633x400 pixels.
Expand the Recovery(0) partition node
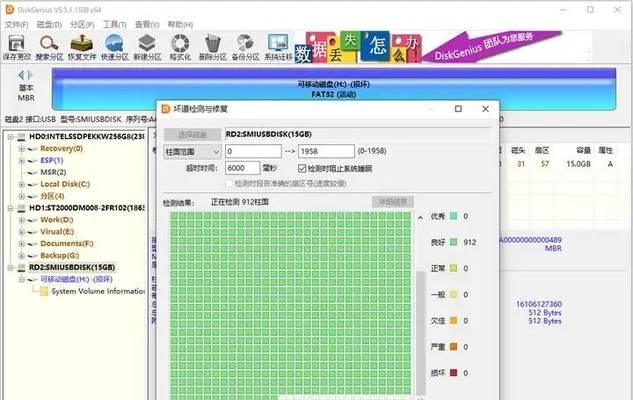[x=22, y=149]
